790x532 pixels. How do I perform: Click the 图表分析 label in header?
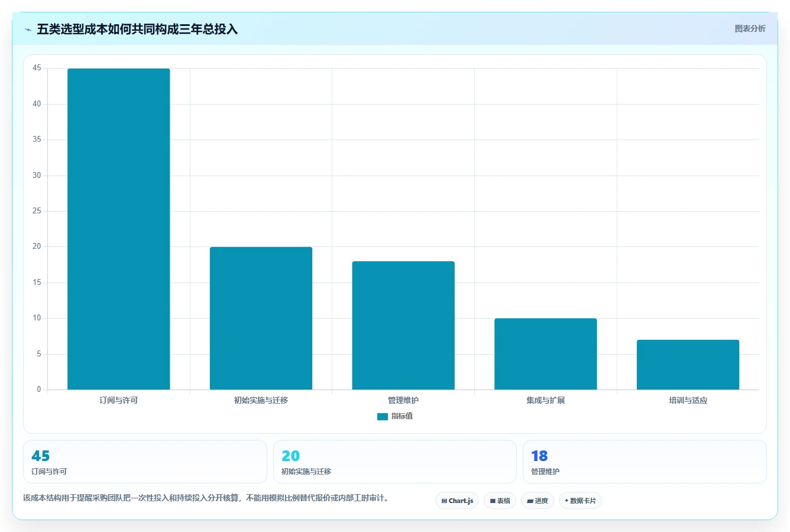(x=750, y=28)
